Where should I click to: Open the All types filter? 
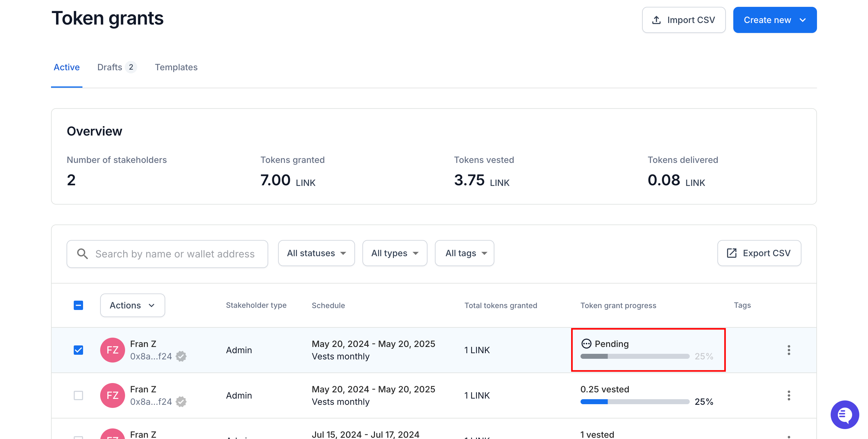(394, 253)
